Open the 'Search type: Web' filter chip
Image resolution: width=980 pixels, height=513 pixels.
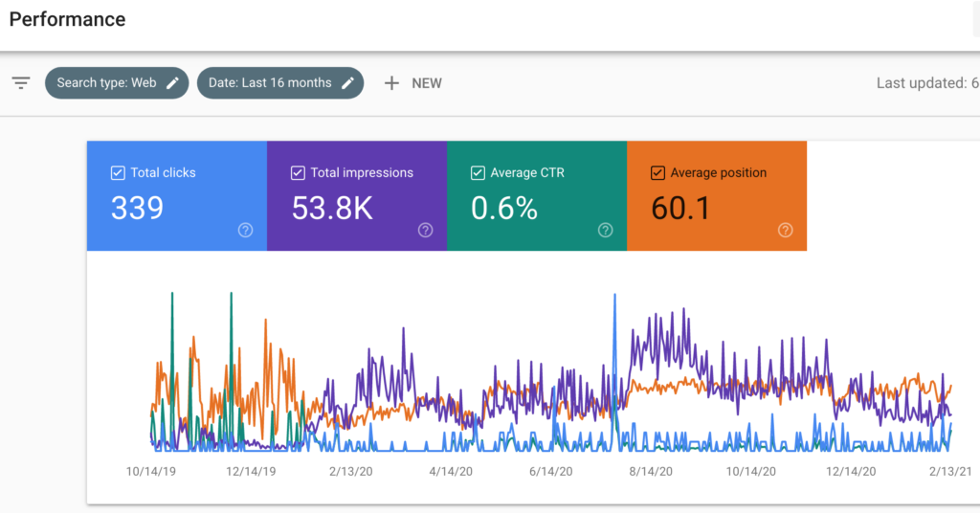click(106, 83)
